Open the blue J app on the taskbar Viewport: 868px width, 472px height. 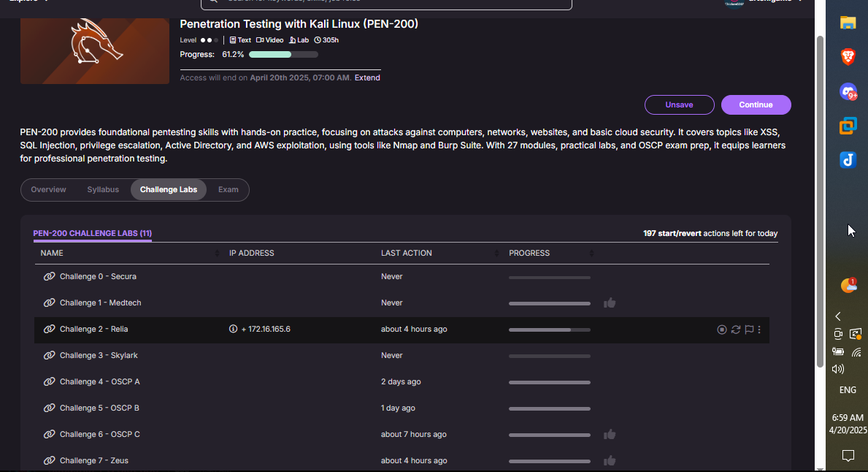[848, 160]
